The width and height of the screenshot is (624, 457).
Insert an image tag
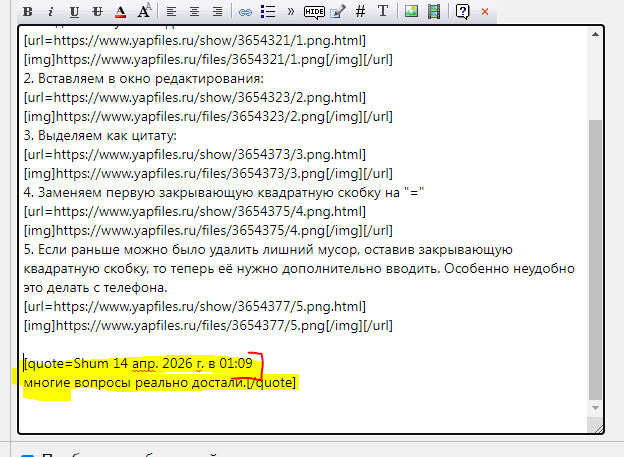tap(411, 12)
